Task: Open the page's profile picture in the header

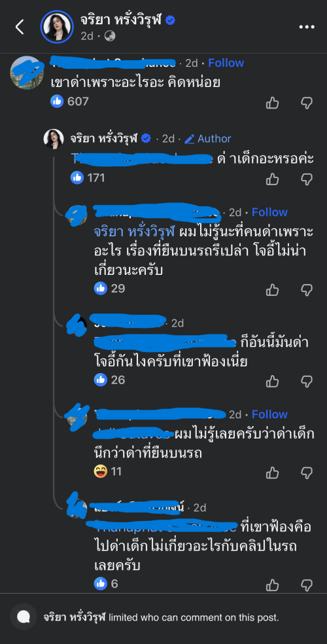Action: pos(57,27)
